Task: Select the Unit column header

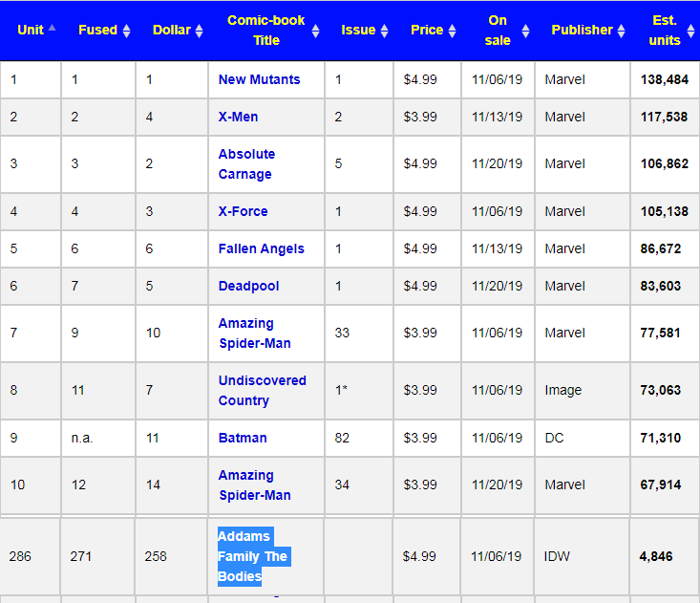Action: [31, 30]
